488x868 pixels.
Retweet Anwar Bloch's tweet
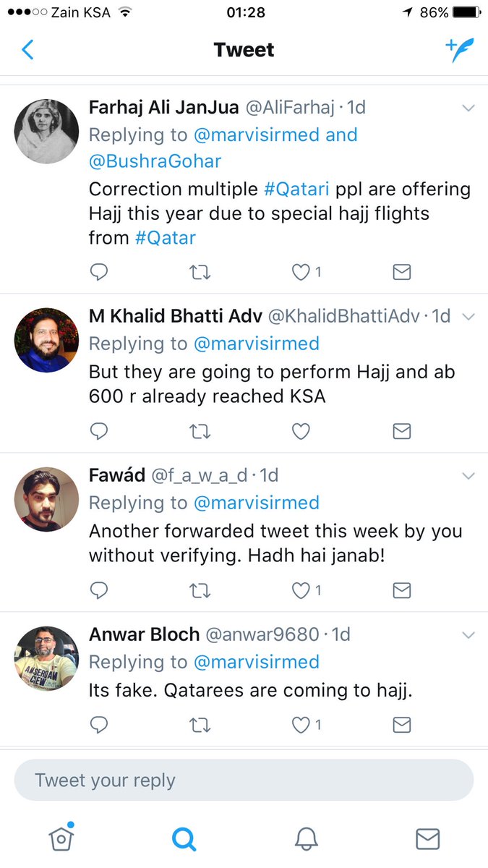pos(200,724)
